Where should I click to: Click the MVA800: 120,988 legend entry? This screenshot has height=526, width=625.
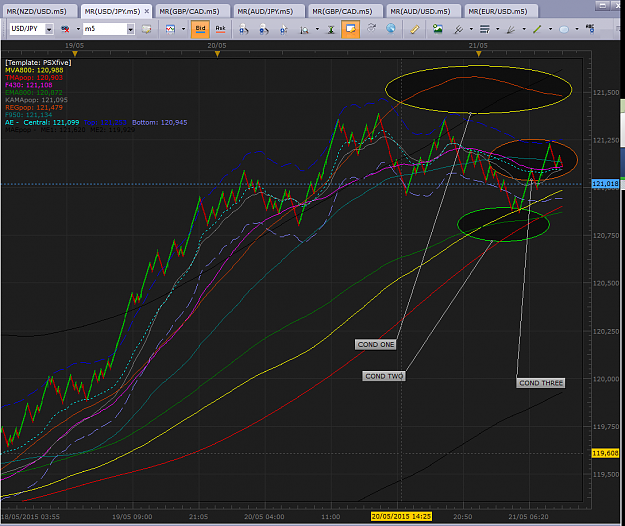tap(34, 70)
